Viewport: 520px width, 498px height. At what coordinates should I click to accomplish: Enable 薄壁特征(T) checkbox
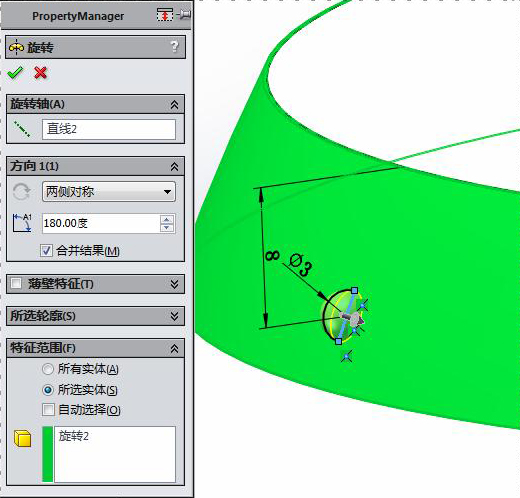tap(16, 283)
